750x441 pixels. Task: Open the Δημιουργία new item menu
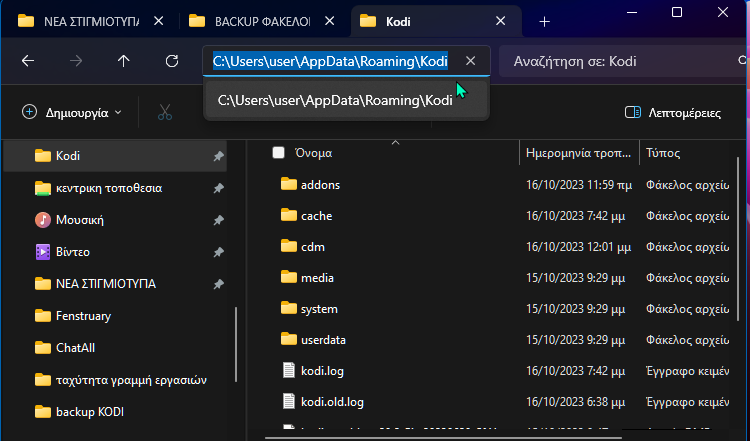click(72, 113)
